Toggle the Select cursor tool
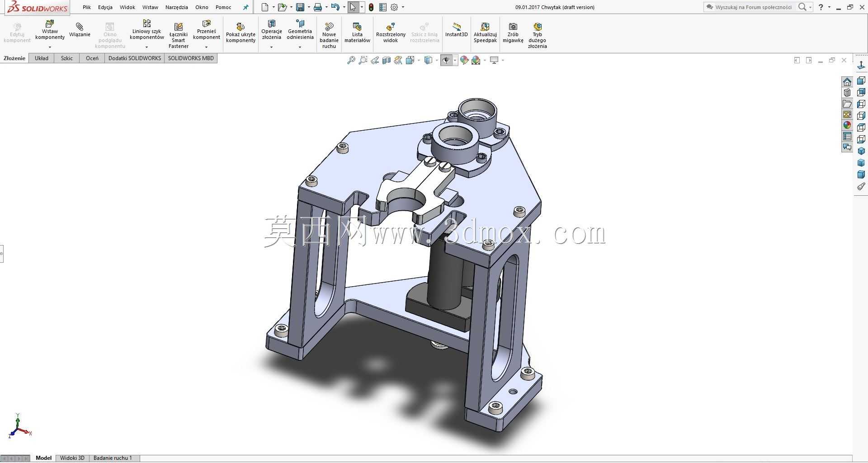This screenshot has width=868, height=463. 353,7
